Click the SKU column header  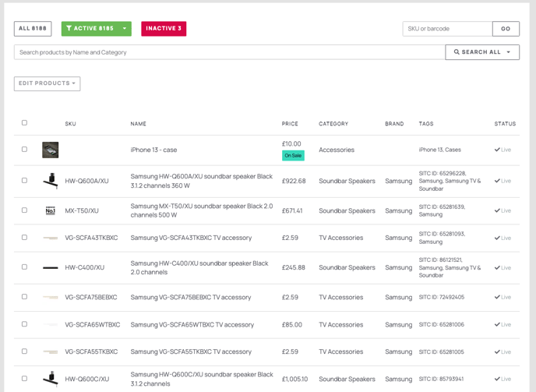[x=70, y=124]
